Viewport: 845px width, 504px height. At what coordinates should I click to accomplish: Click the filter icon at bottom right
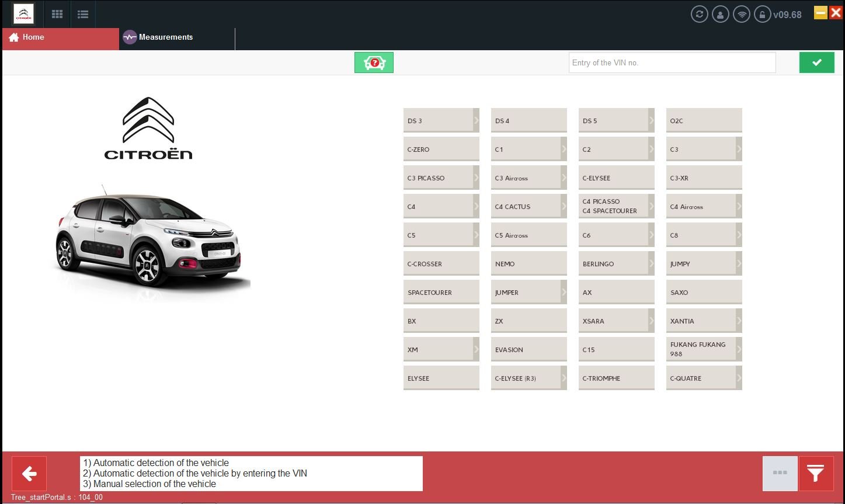coord(816,474)
